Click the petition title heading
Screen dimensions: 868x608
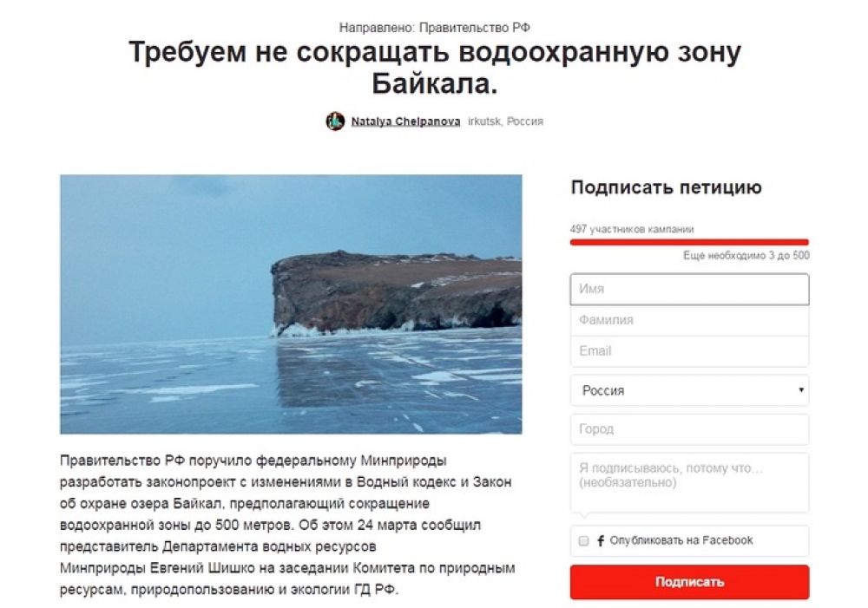[435, 68]
